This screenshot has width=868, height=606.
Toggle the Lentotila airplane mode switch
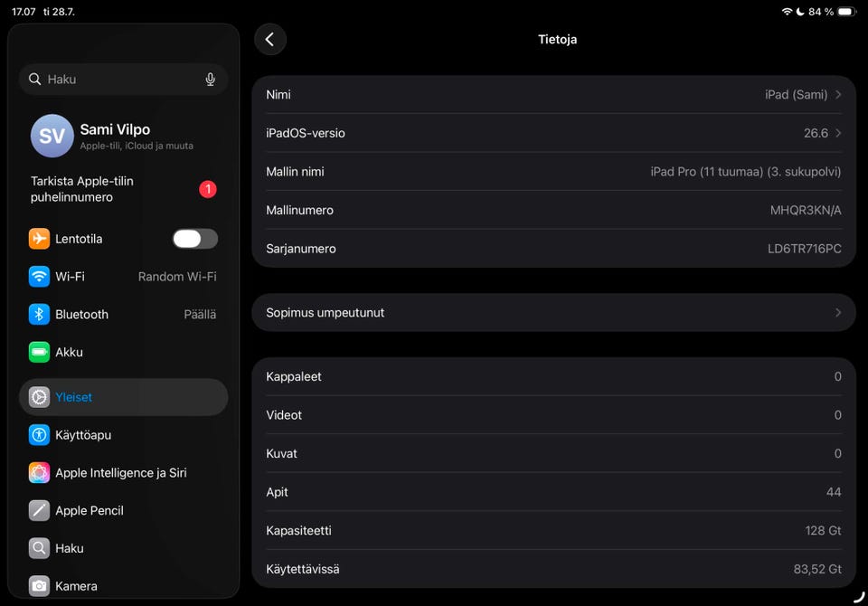click(x=195, y=239)
